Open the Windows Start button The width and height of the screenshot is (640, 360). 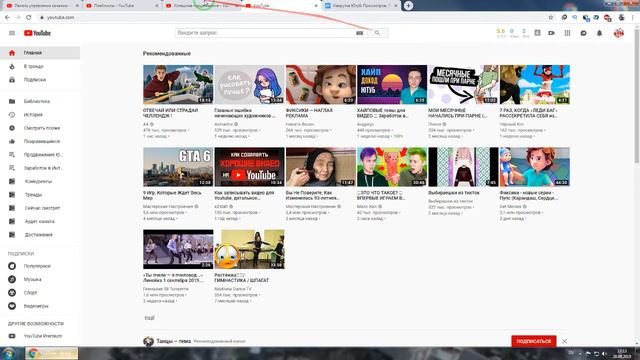click(8, 353)
